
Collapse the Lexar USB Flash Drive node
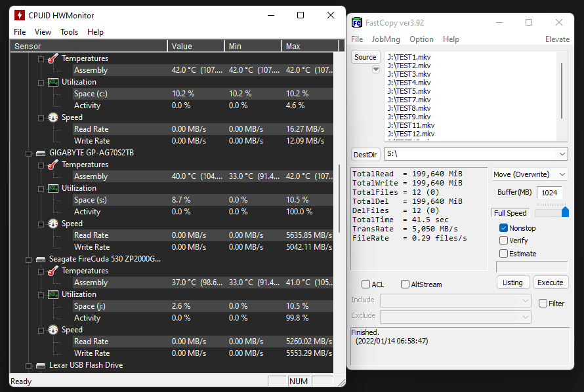pos(28,366)
